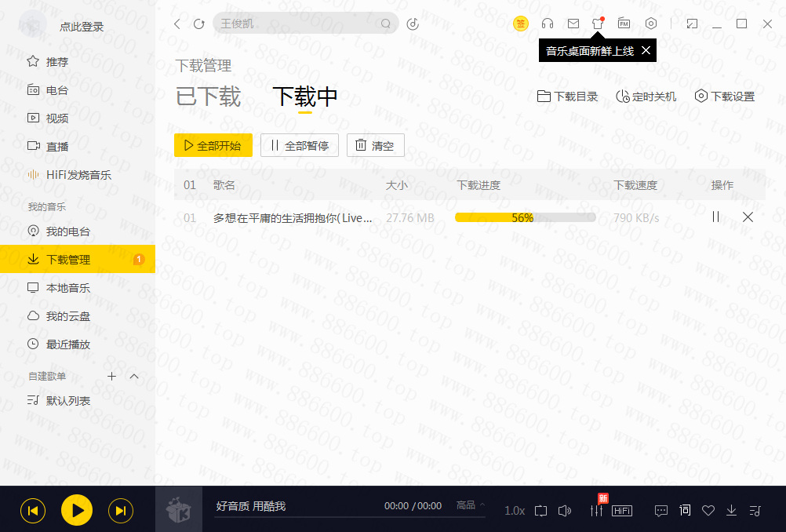
Task: Play previous track
Action: click(33, 511)
